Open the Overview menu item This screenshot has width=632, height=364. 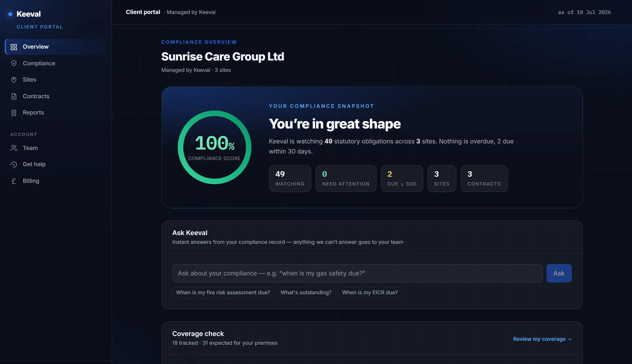(x=56, y=47)
